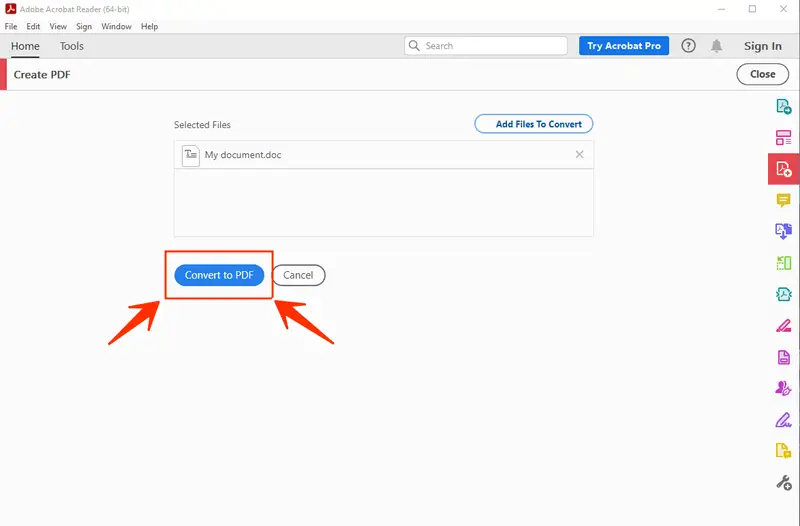
Task: Click the wrench More Tools icon
Action: [x=784, y=482]
